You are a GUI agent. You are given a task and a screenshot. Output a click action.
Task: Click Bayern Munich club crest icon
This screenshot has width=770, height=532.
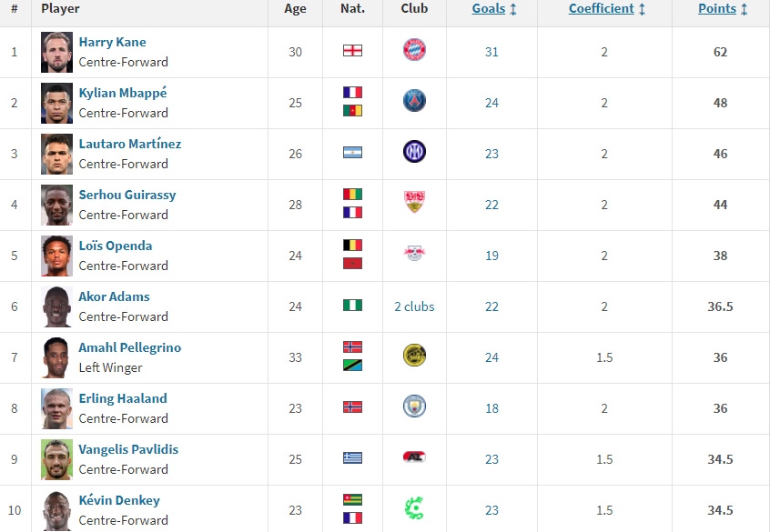tap(414, 50)
